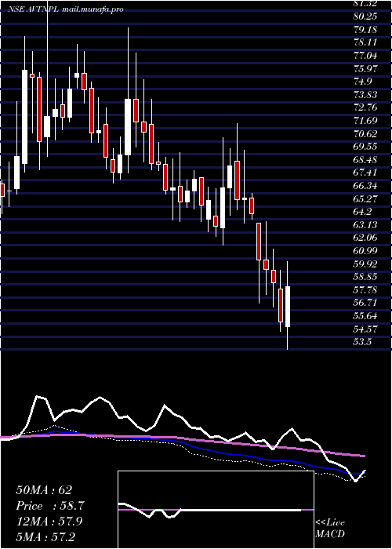Click the 65.27 price axis label
Viewport: 392px width, 549px height.
365,198
